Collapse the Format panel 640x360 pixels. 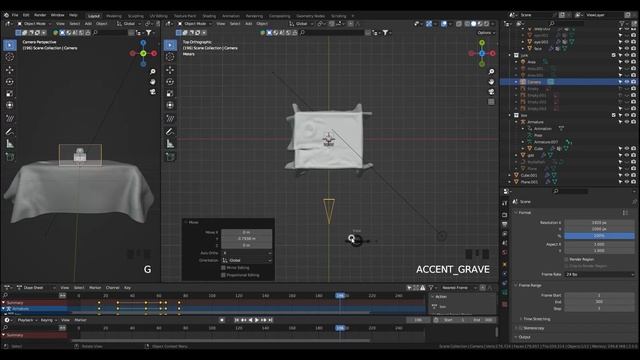point(516,213)
